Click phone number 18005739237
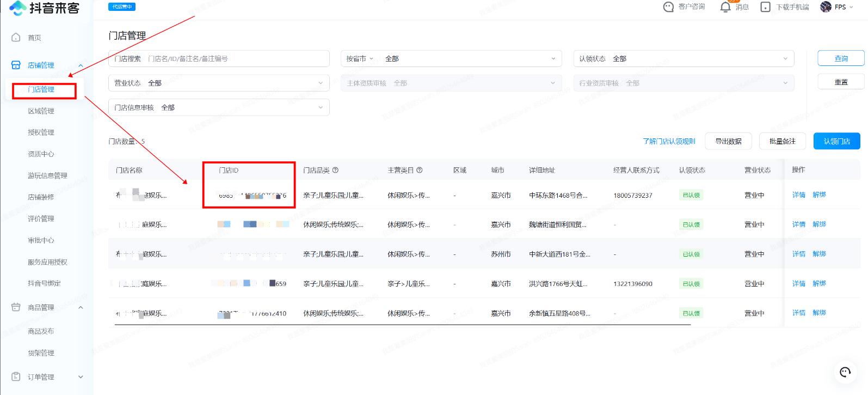The height and width of the screenshot is (395, 868). pyautogui.click(x=633, y=195)
